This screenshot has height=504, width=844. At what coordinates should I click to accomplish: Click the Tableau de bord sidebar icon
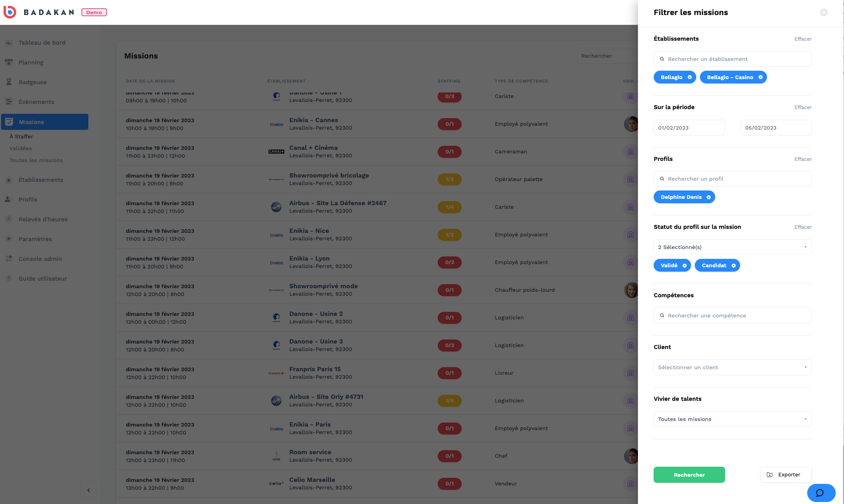pos(9,43)
